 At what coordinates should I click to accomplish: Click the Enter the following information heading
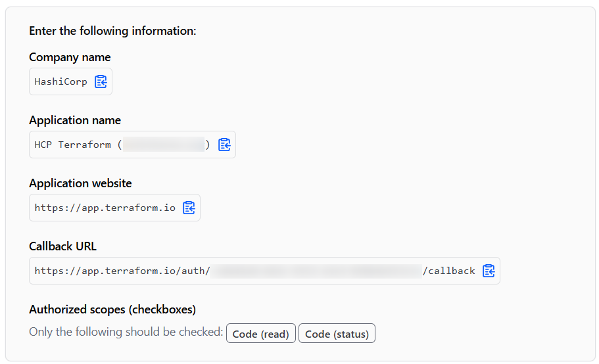tap(112, 31)
